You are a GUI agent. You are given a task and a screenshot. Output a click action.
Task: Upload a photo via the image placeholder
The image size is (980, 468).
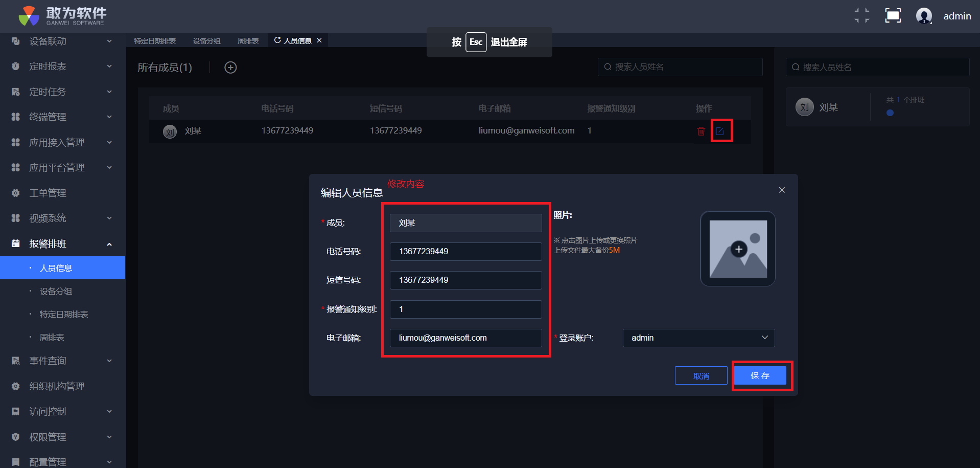pyautogui.click(x=738, y=249)
